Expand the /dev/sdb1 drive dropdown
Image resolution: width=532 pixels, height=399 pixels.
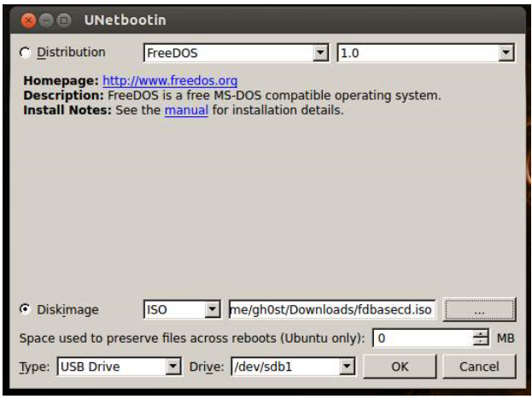pyautogui.click(x=293, y=367)
